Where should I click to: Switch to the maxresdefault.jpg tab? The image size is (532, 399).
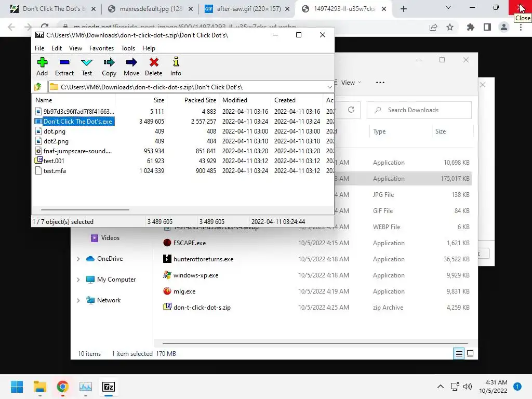(150, 9)
